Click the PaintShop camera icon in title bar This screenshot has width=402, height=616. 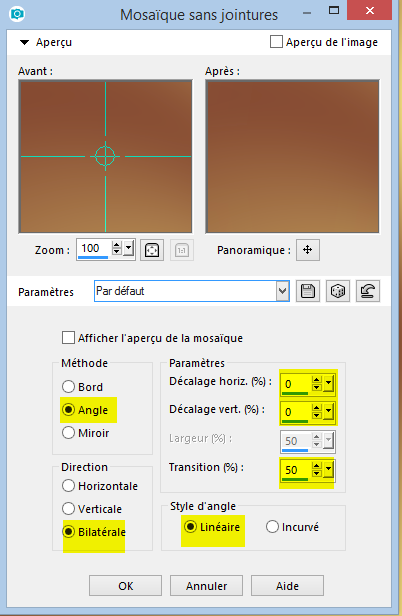tap(17, 14)
